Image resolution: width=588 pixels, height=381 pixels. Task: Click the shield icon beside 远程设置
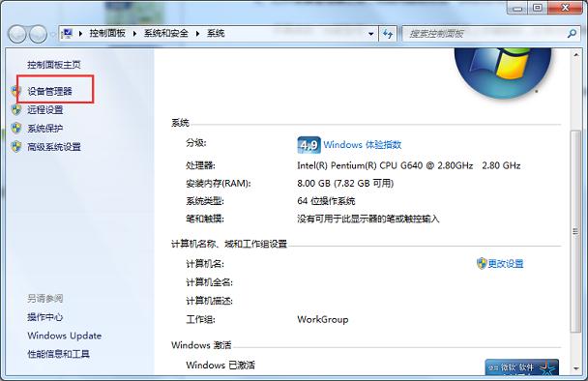click(16, 109)
